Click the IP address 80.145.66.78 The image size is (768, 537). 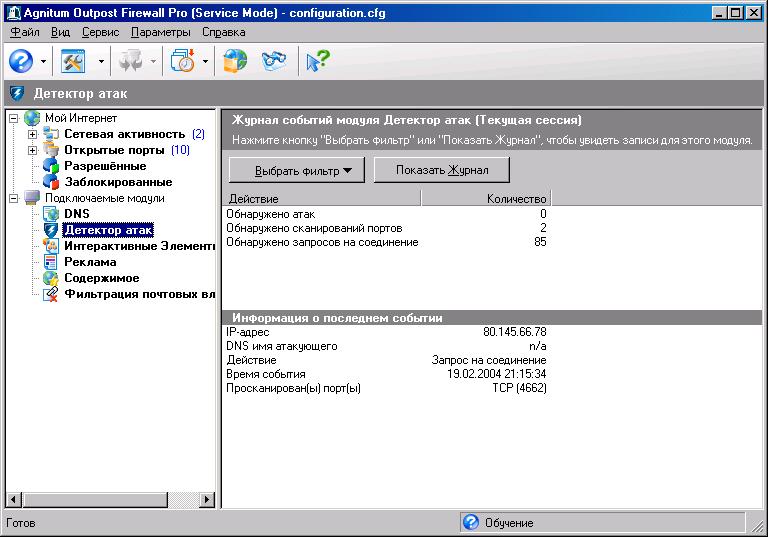pos(514,332)
